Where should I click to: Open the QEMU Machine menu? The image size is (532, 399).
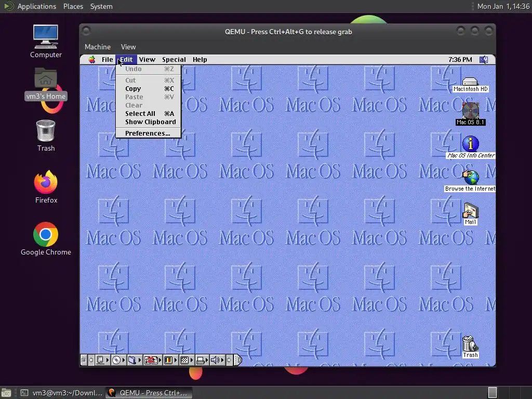[98, 47]
